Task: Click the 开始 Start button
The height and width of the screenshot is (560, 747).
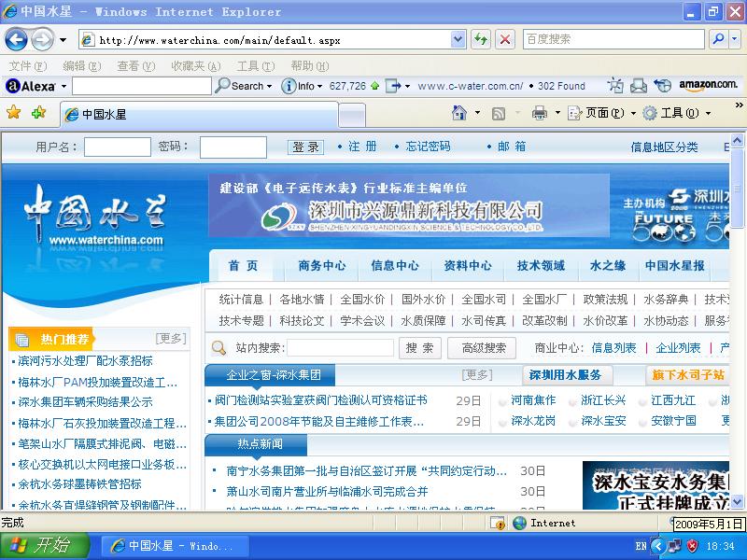Action: click(x=45, y=546)
